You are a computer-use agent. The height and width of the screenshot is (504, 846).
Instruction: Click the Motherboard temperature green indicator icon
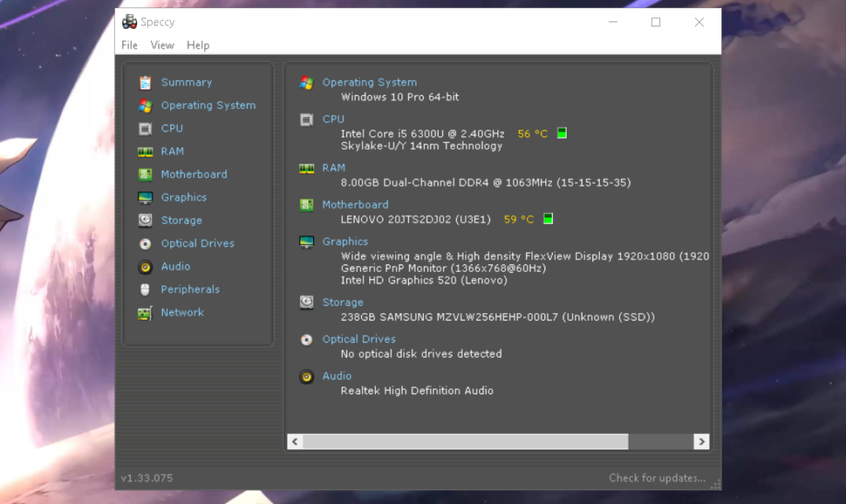[548, 219]
